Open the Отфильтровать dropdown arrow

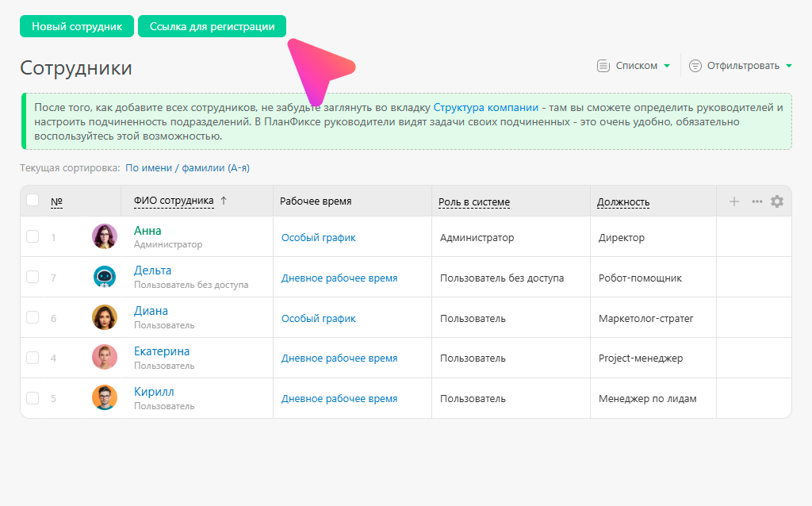(788, 66)
